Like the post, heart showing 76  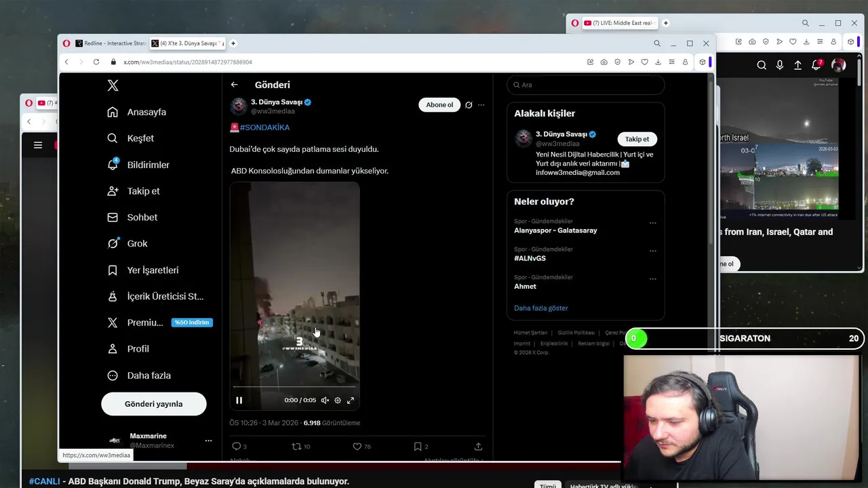(x=357, y=446)
